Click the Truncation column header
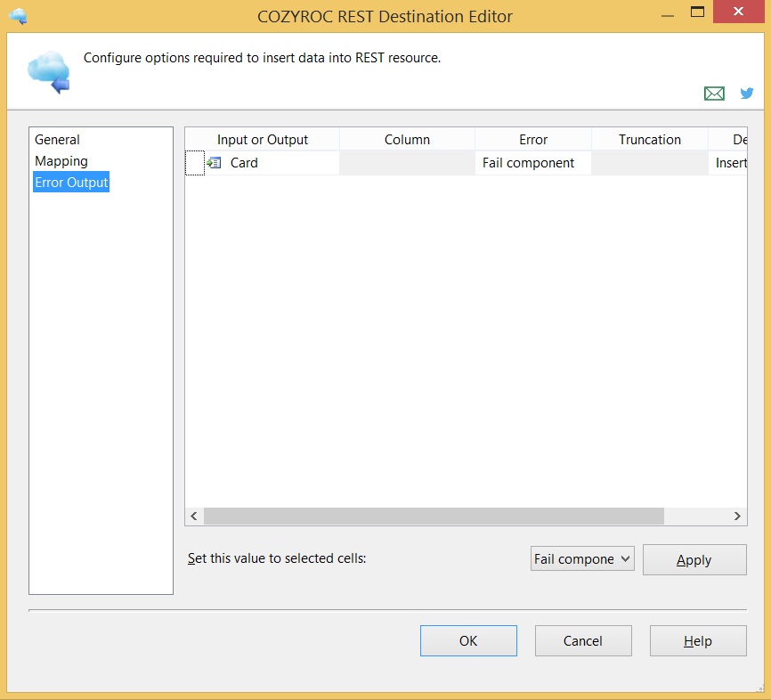 point(650,140)
